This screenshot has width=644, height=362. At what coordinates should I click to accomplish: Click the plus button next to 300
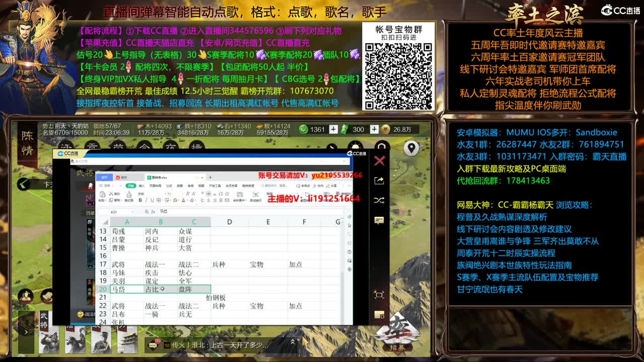click(374, 129)
